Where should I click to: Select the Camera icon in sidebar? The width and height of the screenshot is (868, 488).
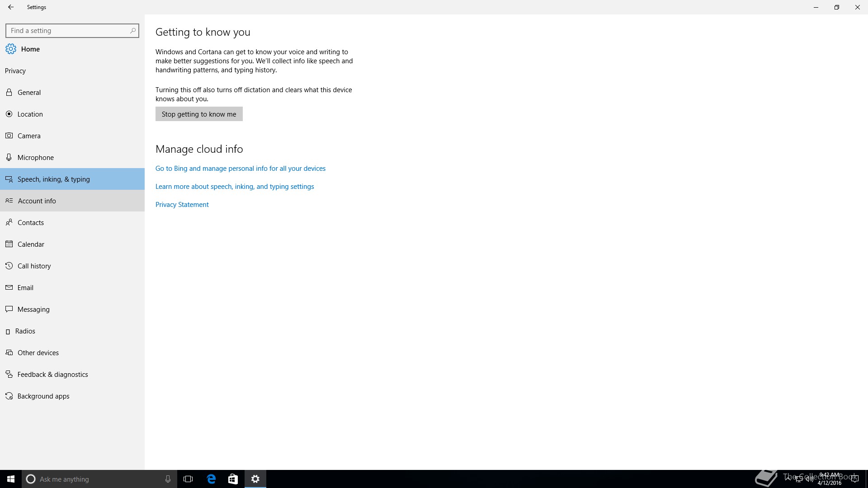click(x=9, y=136)
